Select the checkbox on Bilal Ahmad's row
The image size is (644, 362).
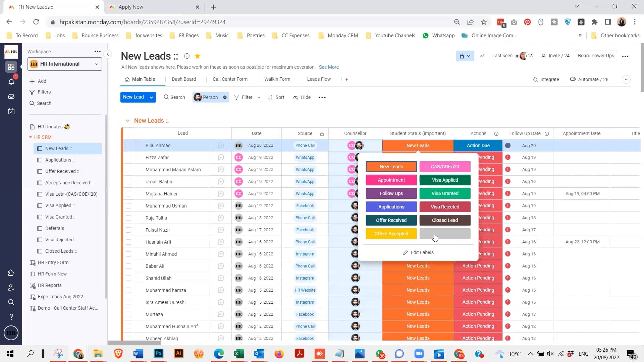click(x=128, y=145)
